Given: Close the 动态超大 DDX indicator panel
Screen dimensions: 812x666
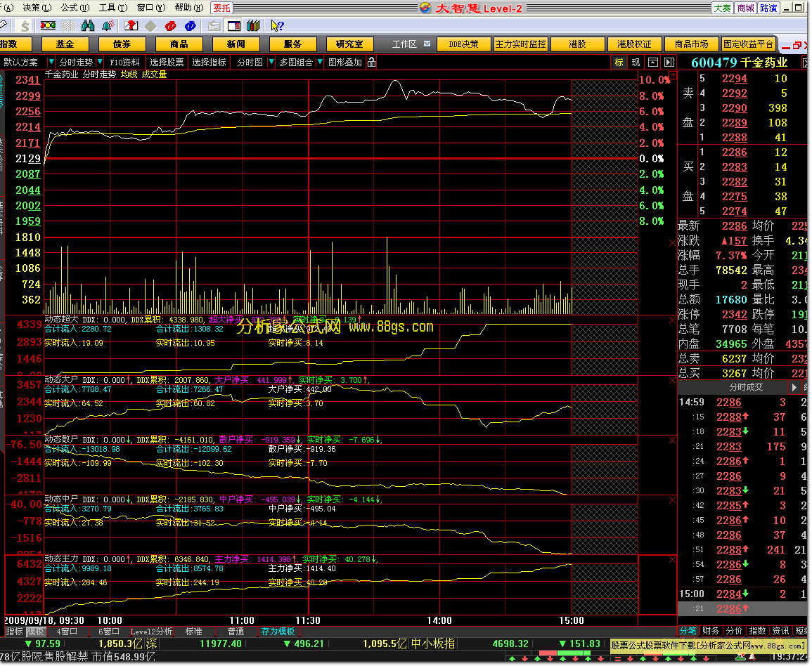Looking at the screenshot, I should pos(672,320).
